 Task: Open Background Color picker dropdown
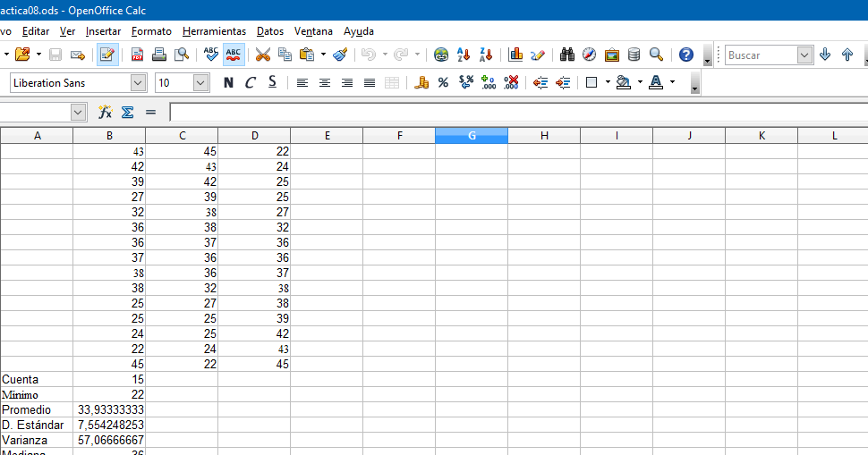(x=640, y=82)
